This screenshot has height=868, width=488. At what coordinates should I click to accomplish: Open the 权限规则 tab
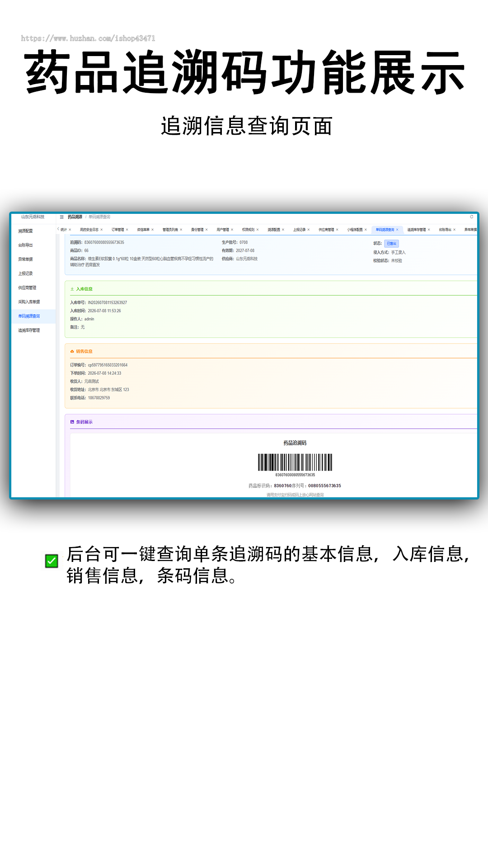point(248,230)
